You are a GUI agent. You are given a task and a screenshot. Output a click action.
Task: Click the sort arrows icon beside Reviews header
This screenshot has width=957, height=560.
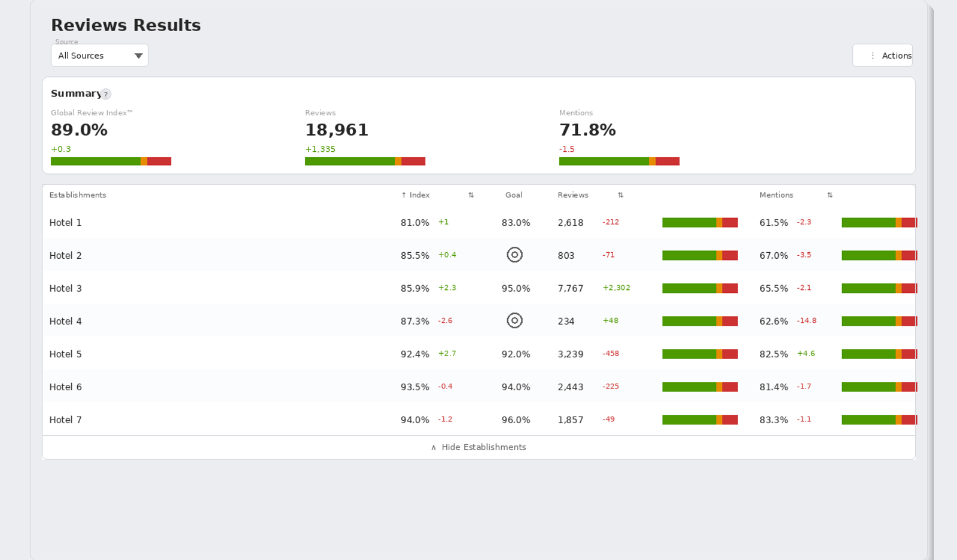(620, 195)
